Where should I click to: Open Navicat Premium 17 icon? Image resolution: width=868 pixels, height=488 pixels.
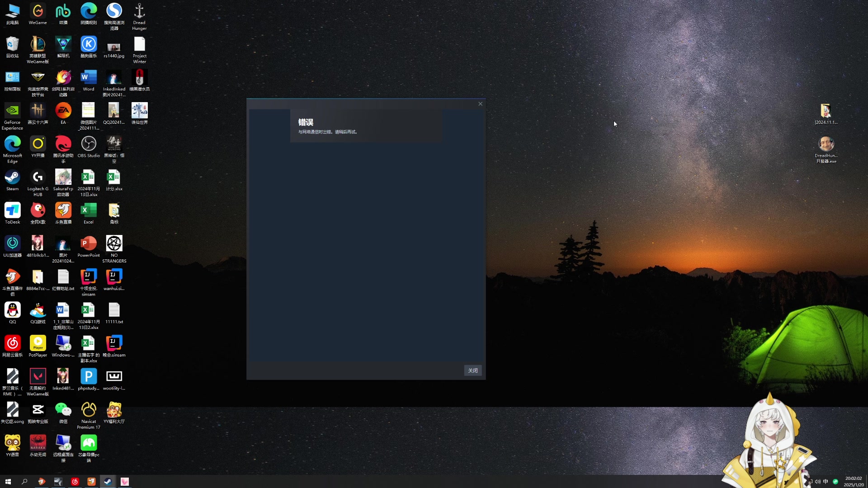point(89,410)
